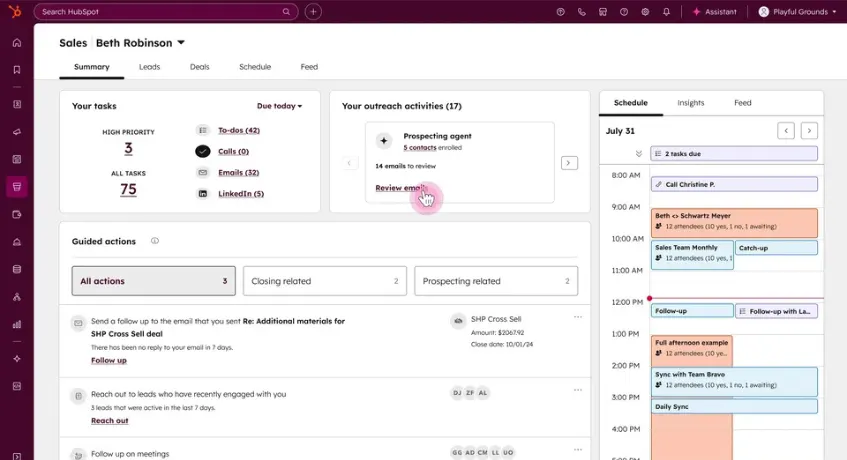Click the Review emails link
847x460 pixels.
tap(401, 188)
